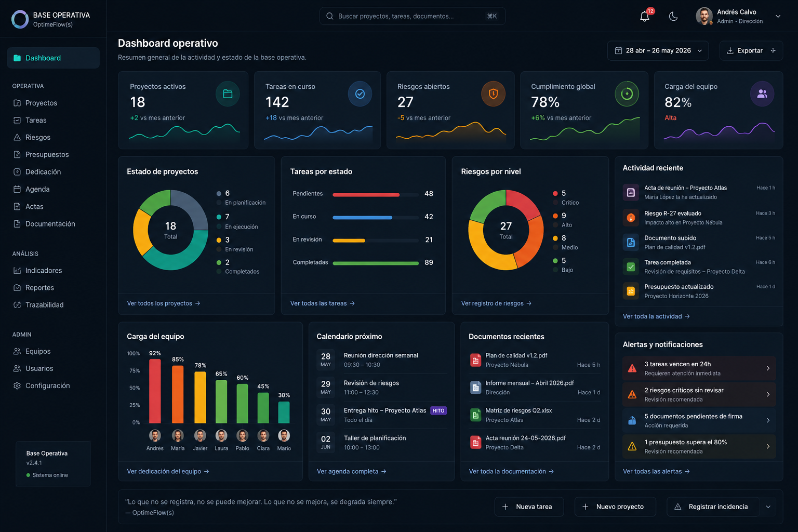798x532 pixels.
Task: Click the 5 documentos pendientes signature icon
Action: click(x=632, y=420)
